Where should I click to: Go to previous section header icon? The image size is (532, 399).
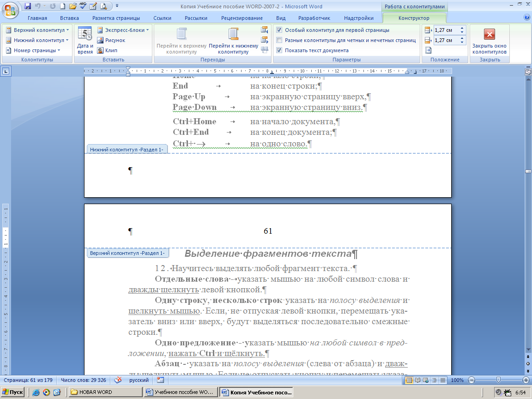(264, 30)
